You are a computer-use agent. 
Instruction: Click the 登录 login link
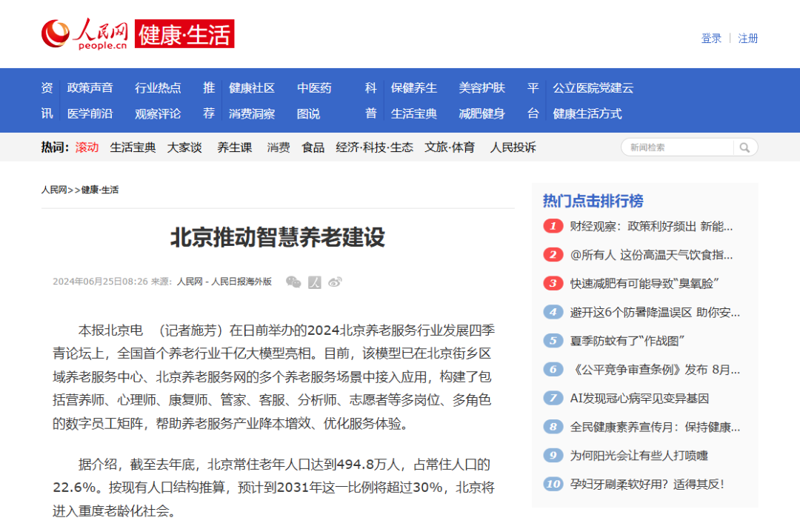point(711,39)
